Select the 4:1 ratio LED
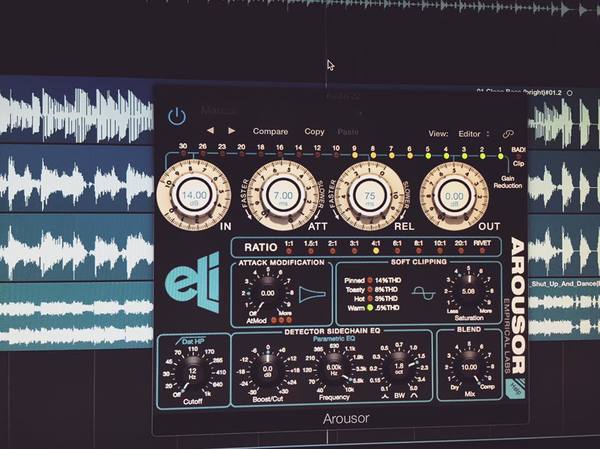Screen dimensions: 600x449 (376, 251)
